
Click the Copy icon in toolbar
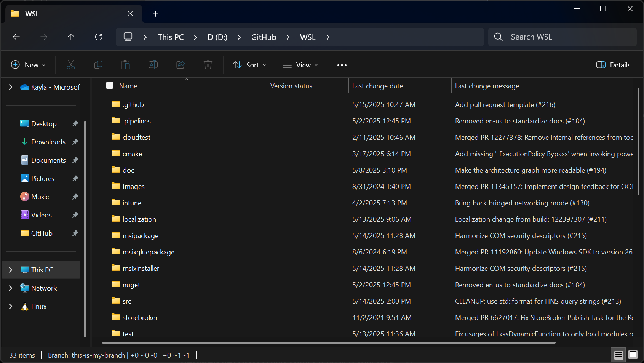[x=98, y=65]
